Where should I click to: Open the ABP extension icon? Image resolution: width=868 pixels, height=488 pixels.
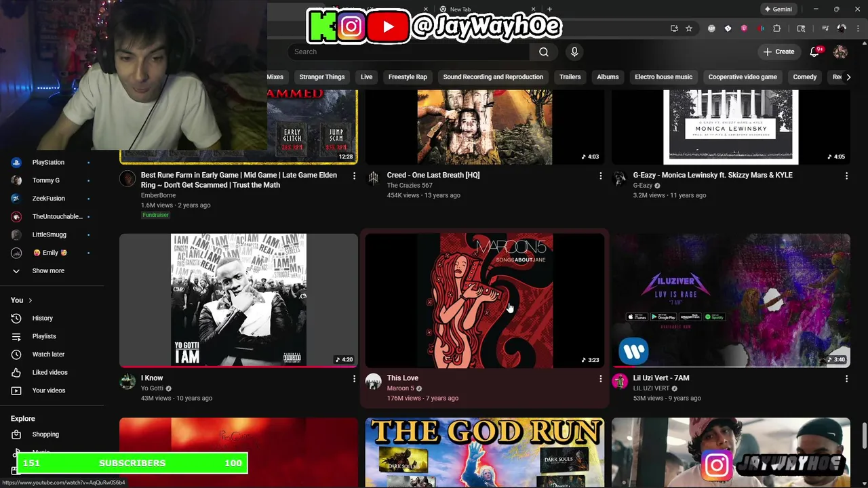point(711,28)
